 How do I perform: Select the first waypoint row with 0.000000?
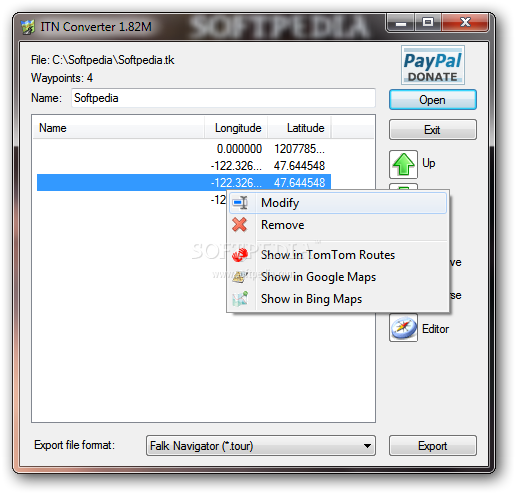click(184, 149)
